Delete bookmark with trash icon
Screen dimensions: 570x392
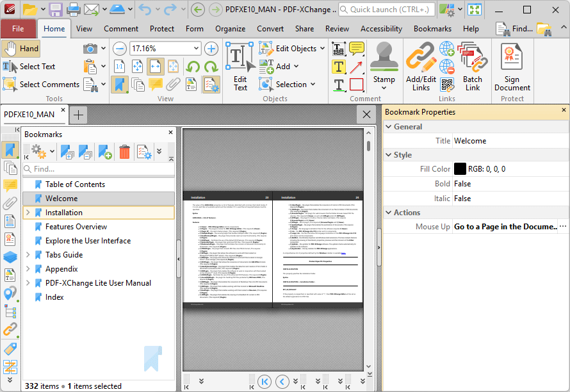[124, 152]
